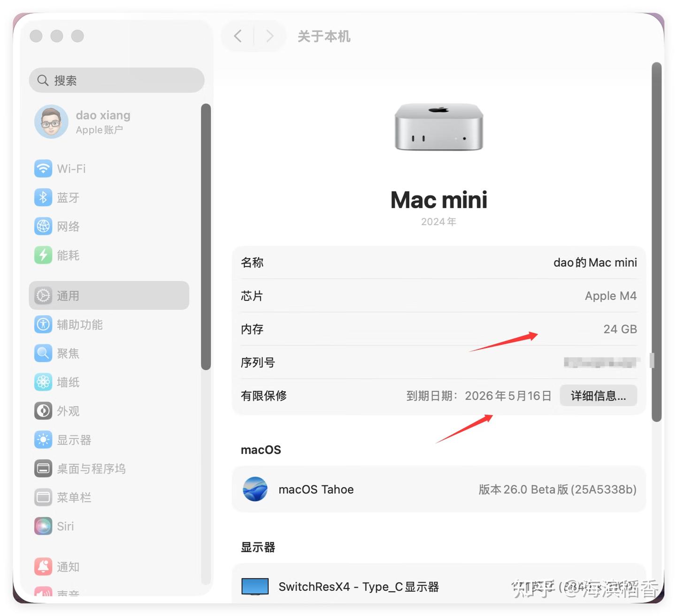Select the General (通用) gear icon
The image size is (676, 616).
pyautogui.click(x=43, y=296)
